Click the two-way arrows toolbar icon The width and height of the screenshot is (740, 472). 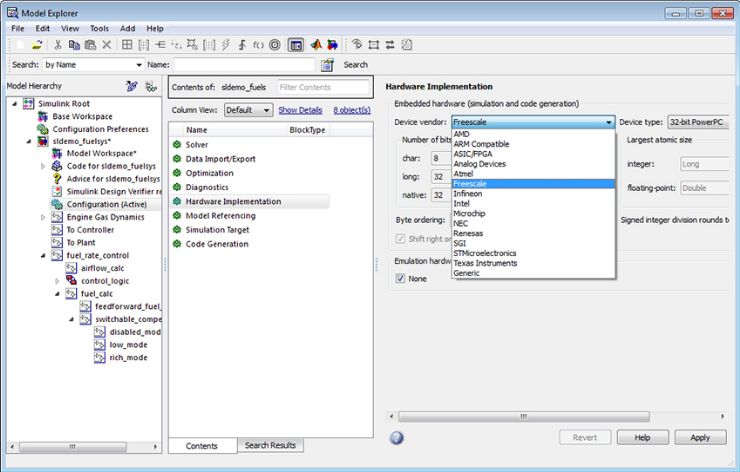coord(390,45)
